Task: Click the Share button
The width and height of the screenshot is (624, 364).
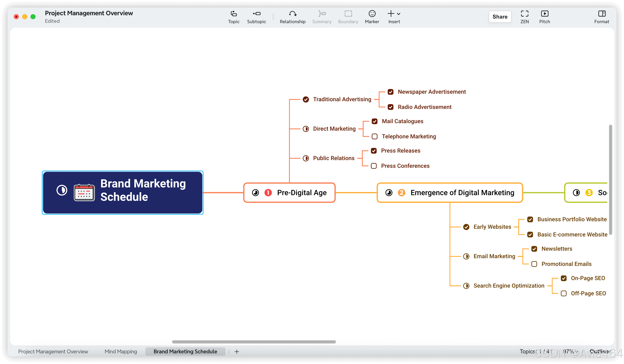Action: (500, 16)
